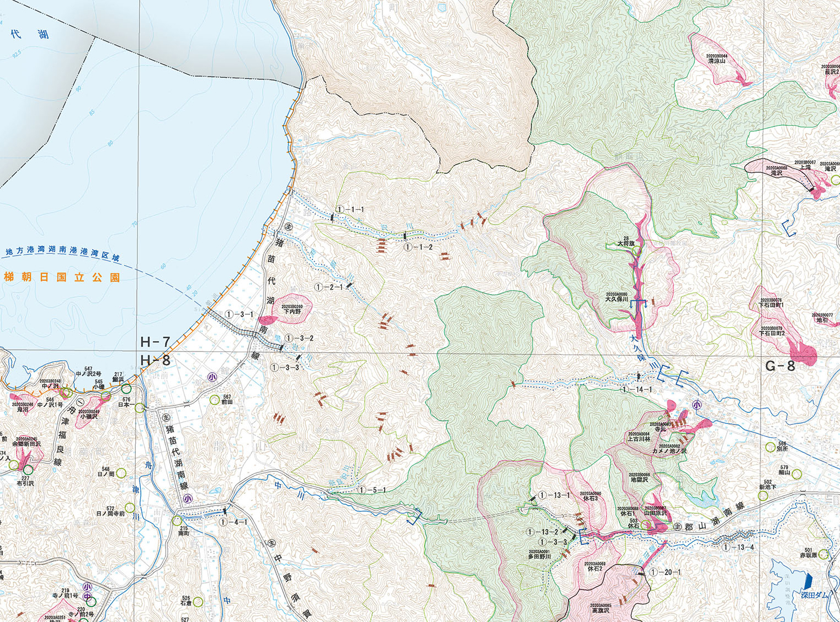
Task: Click the ①-5-1 section label
Action: tap(372, 490)
